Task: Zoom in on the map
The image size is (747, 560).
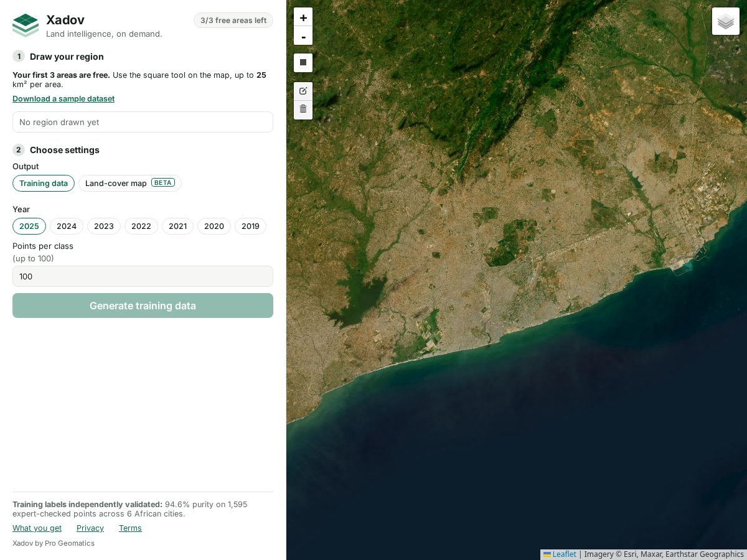Action: [x=303, y=17]
